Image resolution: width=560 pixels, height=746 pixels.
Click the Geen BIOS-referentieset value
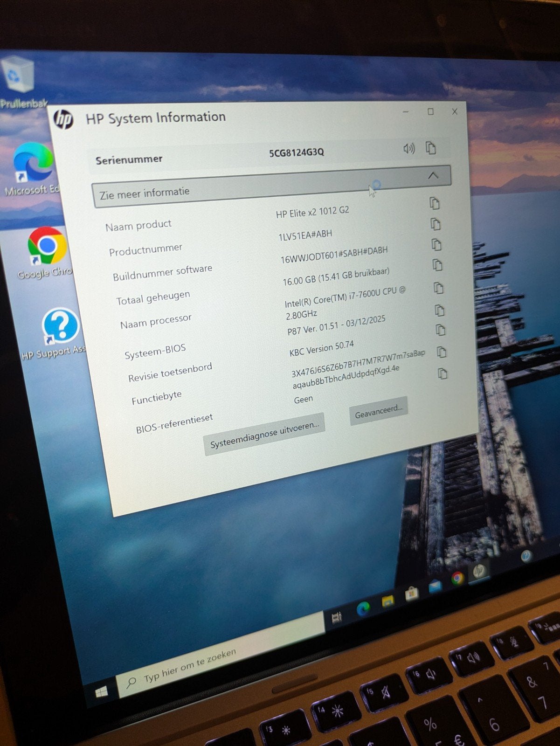(x=304, y=400)
